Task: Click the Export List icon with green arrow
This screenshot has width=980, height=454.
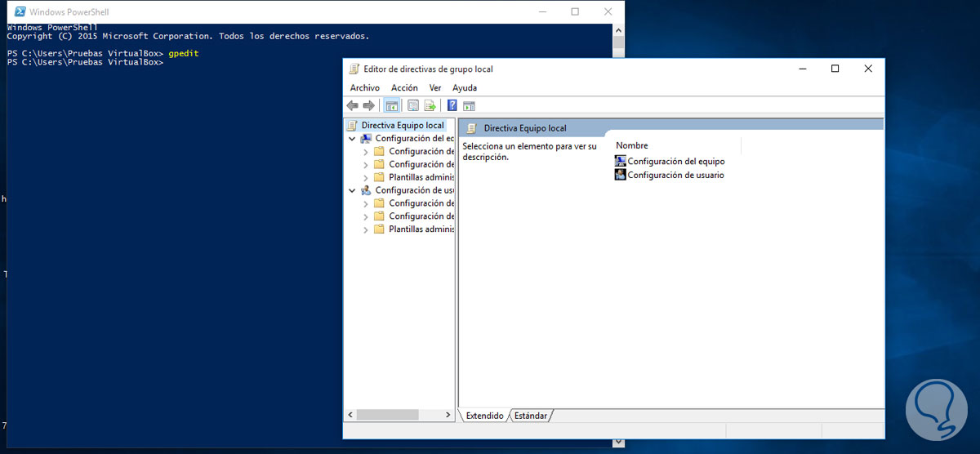Action: pos(430,105)
